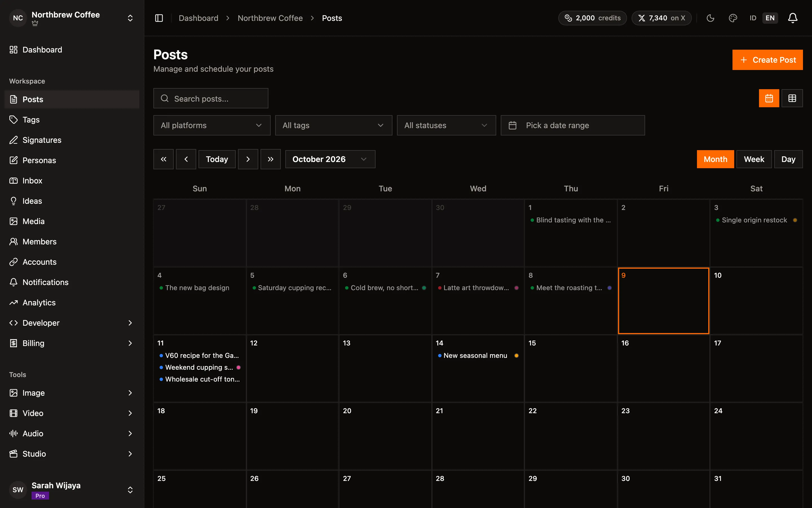Go to next month
The image size is (812, 508).
click(248, 159)
